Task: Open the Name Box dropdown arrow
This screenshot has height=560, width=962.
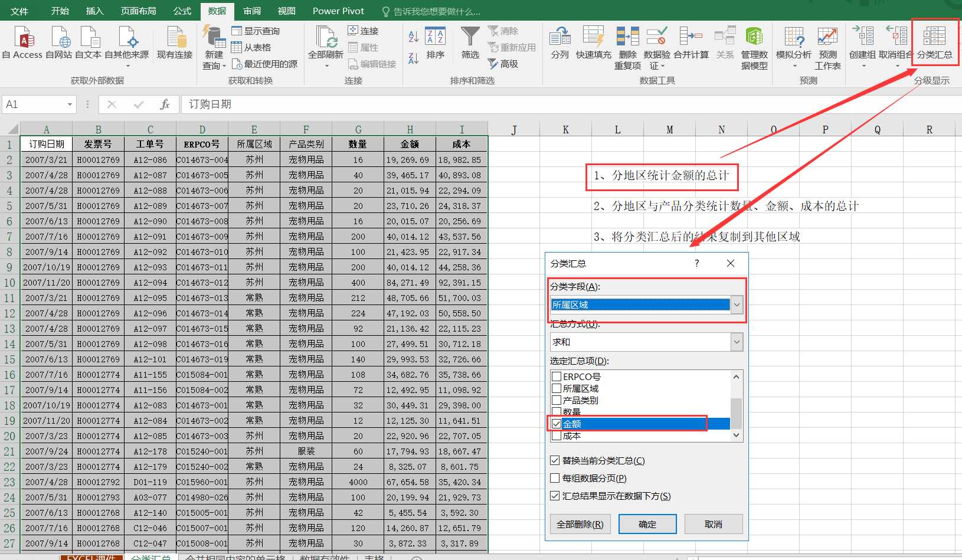Action: pyautogui.click(x=70, y=104)
